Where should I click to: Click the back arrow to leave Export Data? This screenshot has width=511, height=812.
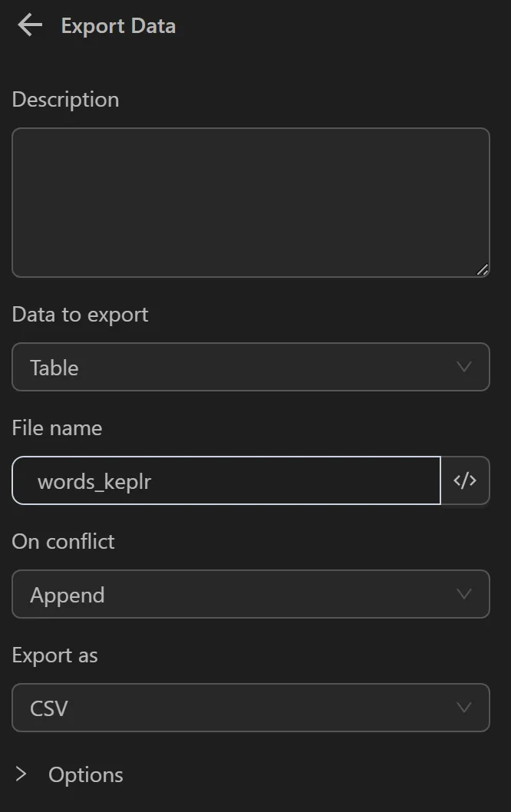point(28,25)
